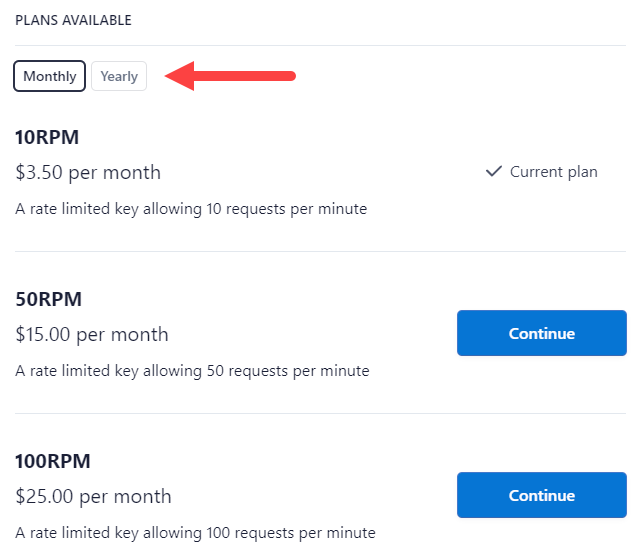Click the $25.00 per month price
642x556 pixels.
point(93,496)
